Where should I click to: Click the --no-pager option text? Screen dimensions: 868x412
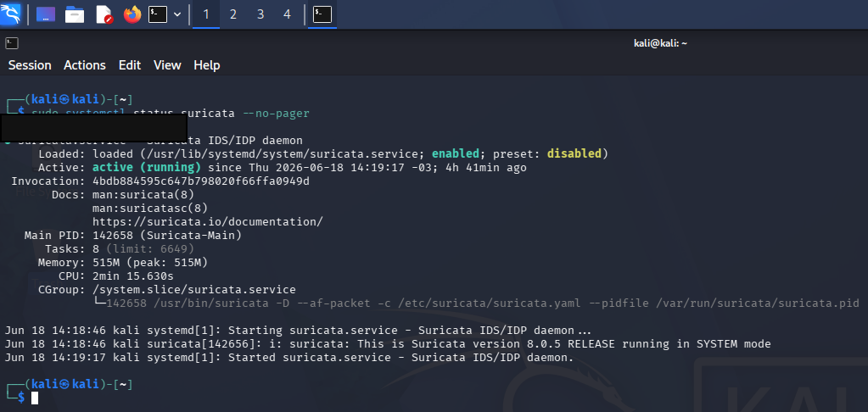click(277, 114)
